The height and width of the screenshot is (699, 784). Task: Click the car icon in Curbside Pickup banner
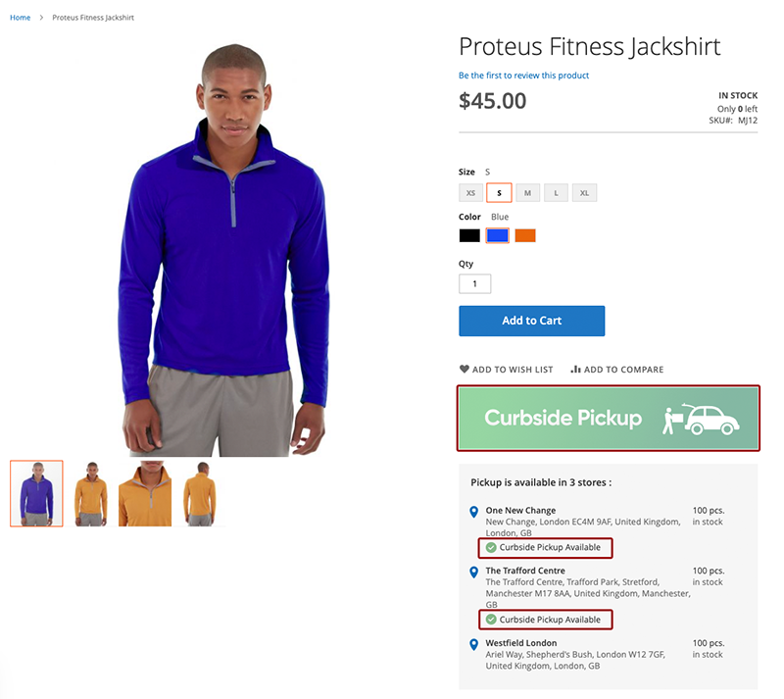(711, 419)
